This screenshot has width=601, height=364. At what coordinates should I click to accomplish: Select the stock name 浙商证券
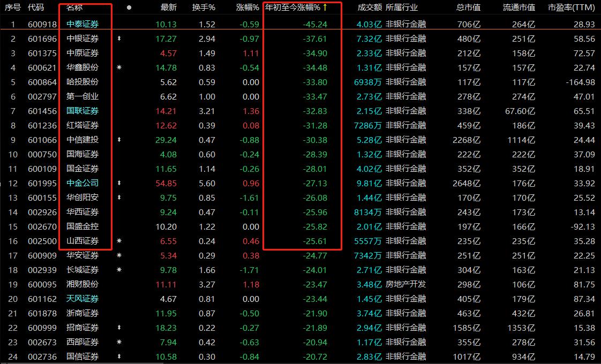82,314
